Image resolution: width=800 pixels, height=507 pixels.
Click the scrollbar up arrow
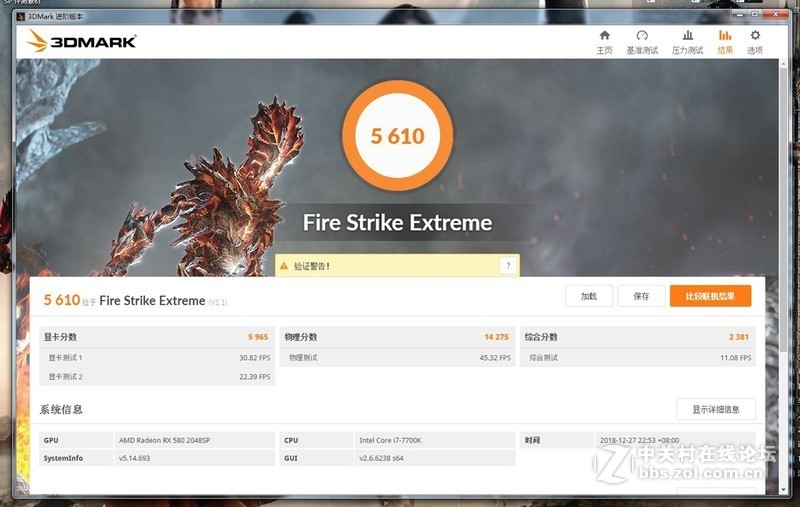coord(784,63)
